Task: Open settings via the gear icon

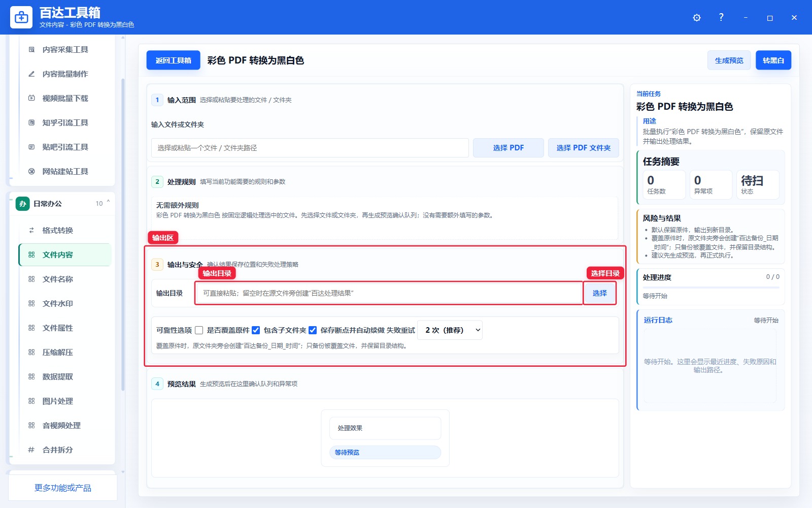Action: [697, 18]
